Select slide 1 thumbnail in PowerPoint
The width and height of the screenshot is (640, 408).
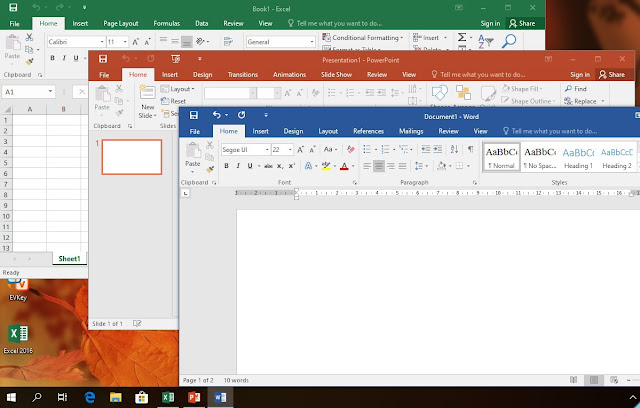(132, 157)
